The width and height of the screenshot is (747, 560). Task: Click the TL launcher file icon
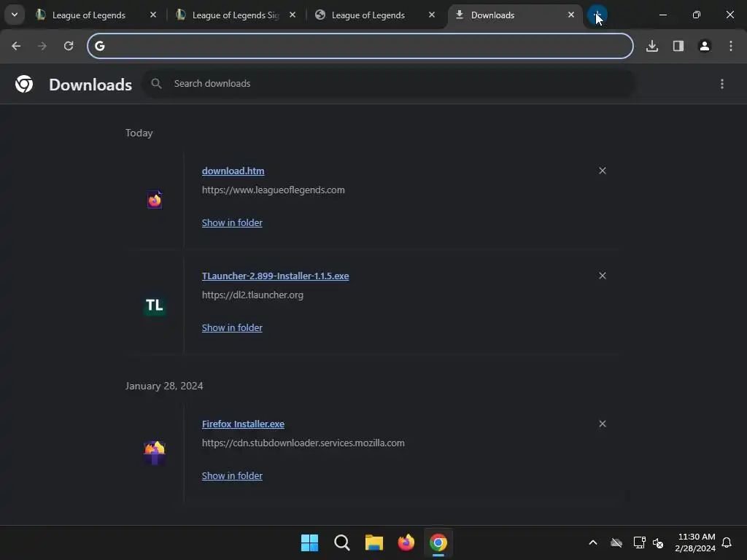[155, 305]
